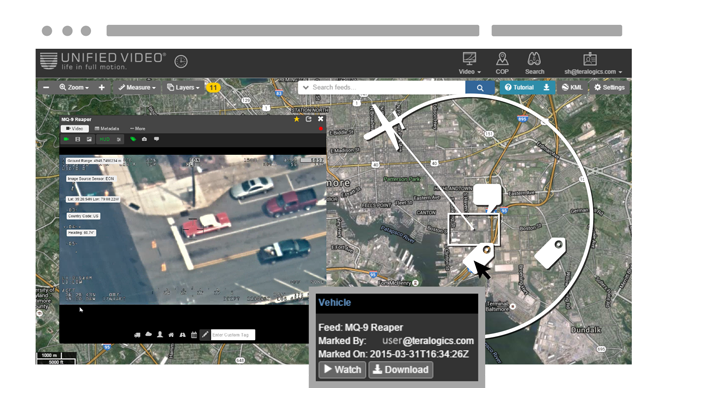Open the More tab in video panel
The image size is (715, 405).
tap(138, 129)
